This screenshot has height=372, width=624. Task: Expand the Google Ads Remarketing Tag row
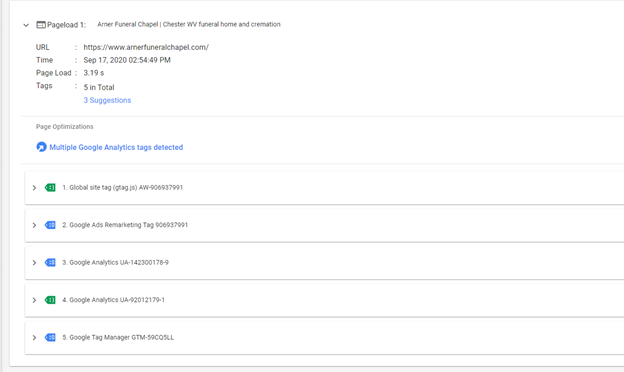(34, 225)
